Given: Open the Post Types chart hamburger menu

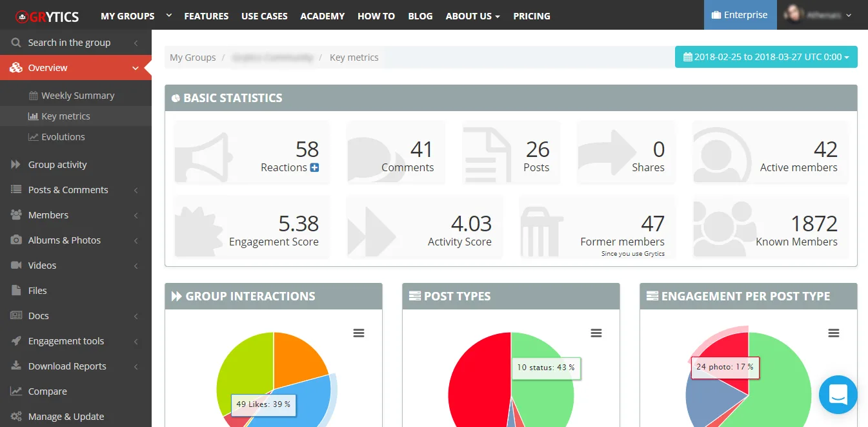Looking at the screenshot, I should click(x=596, y=333).
